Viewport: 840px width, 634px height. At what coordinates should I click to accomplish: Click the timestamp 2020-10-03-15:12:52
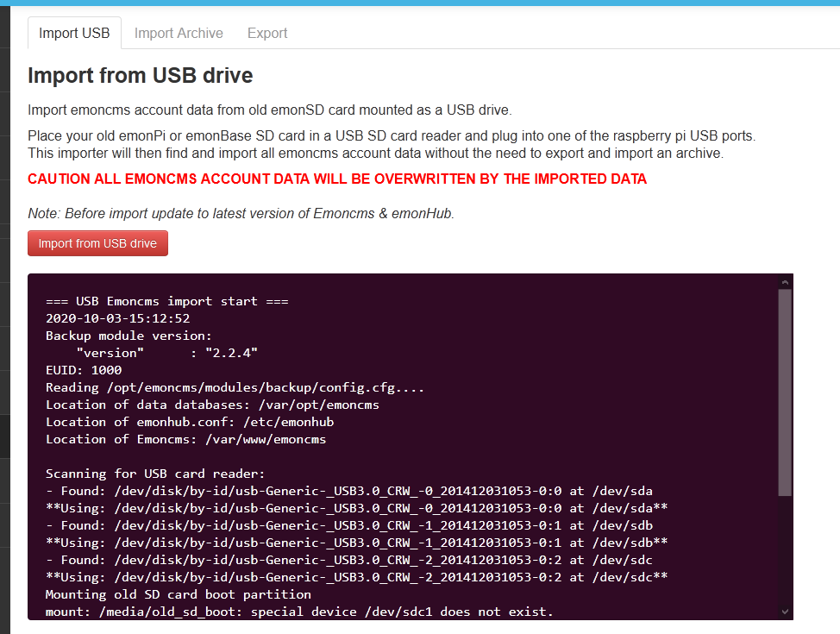(118, 318)
